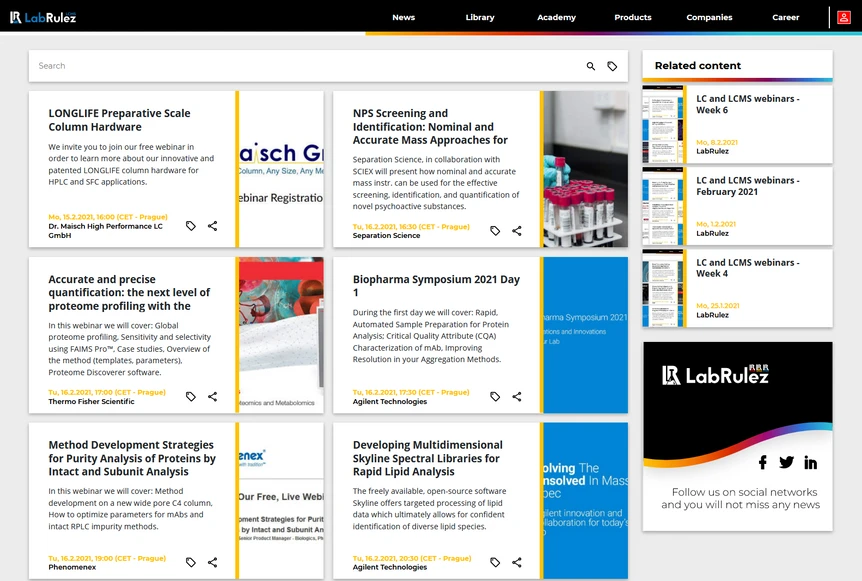Share the Biopharma Symposium 2021 Day 1 card

coord(517,396)
